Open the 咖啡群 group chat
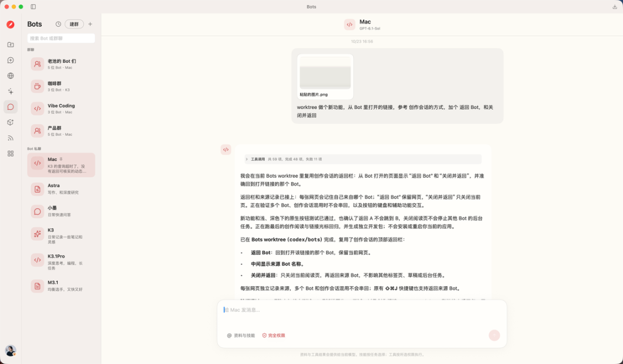The image size is (623, 364). coord(61,86)
